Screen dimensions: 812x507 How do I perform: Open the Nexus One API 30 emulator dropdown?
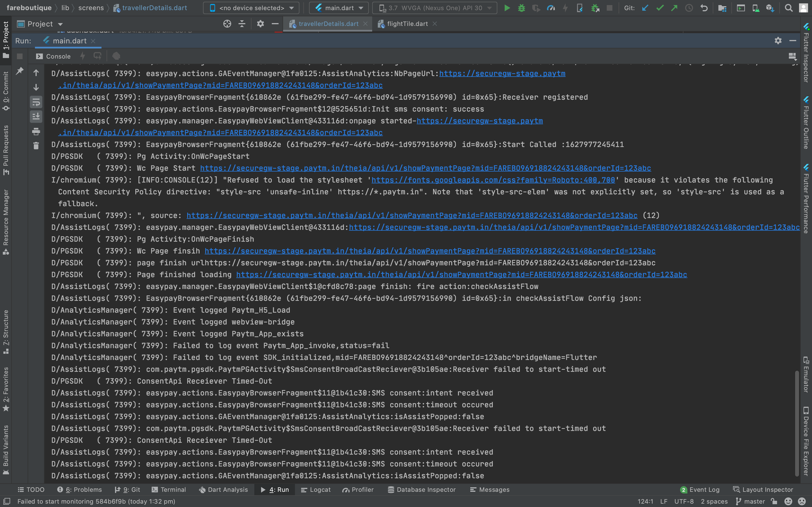434,8
